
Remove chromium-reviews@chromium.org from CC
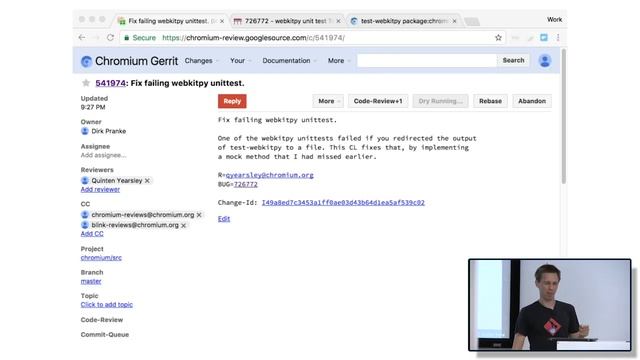tap(199, 215)
